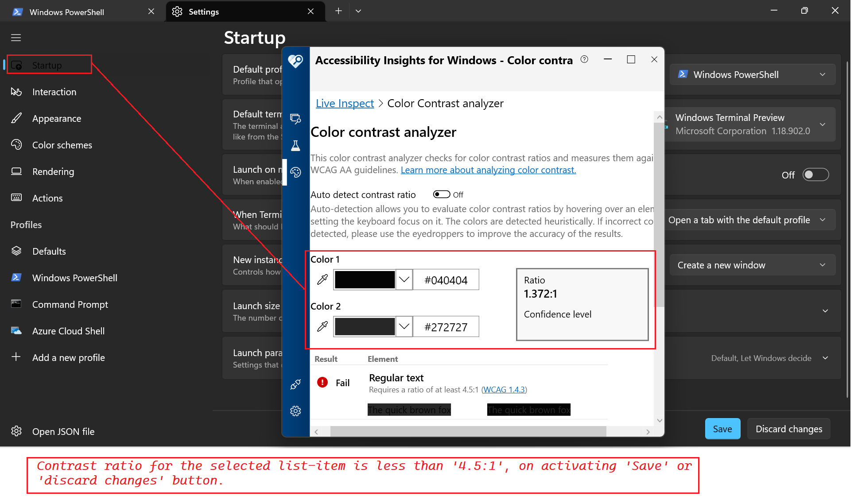The image size is (854, 504).
Task: Open Accessibility Insights settings gear
Action: [x=296, y=411]
